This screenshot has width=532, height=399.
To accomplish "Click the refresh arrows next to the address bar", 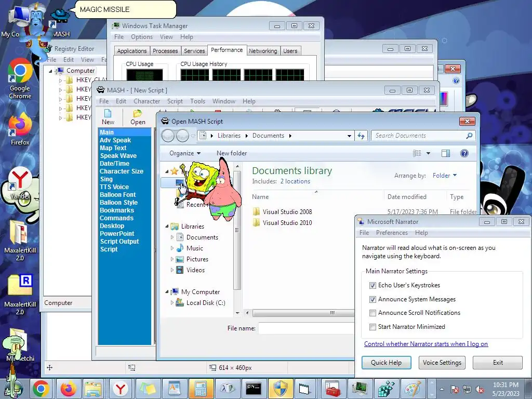I will click(x=361, y=136).
